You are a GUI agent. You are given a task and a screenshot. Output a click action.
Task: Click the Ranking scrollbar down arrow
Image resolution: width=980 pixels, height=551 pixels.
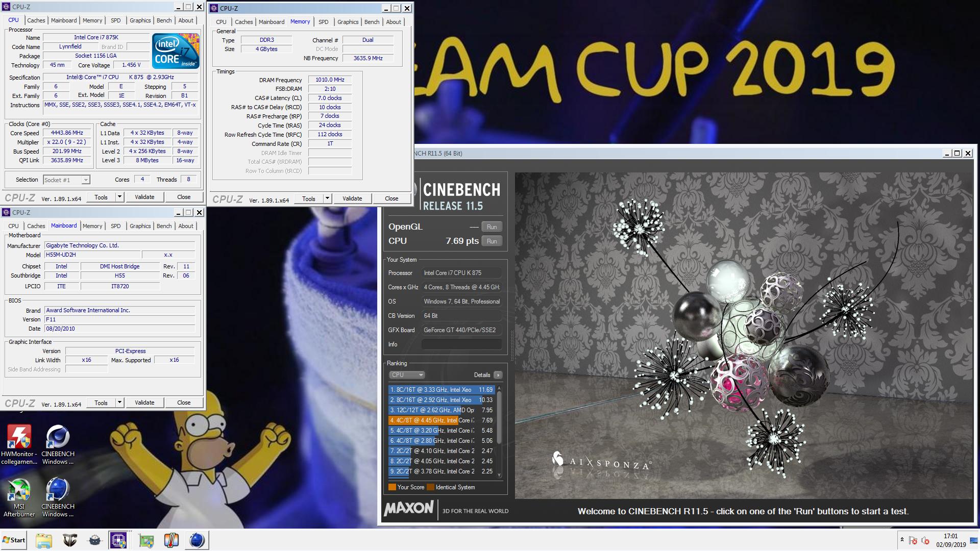click(499, 475)
